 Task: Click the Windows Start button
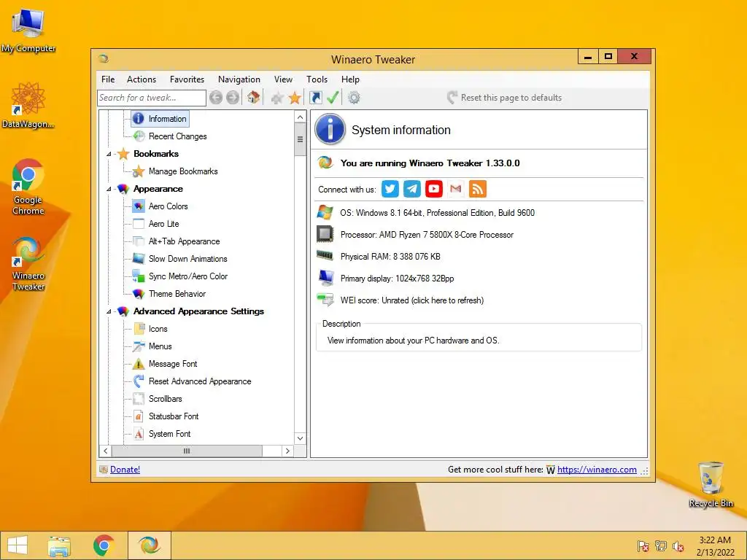(x=18, y=545)
